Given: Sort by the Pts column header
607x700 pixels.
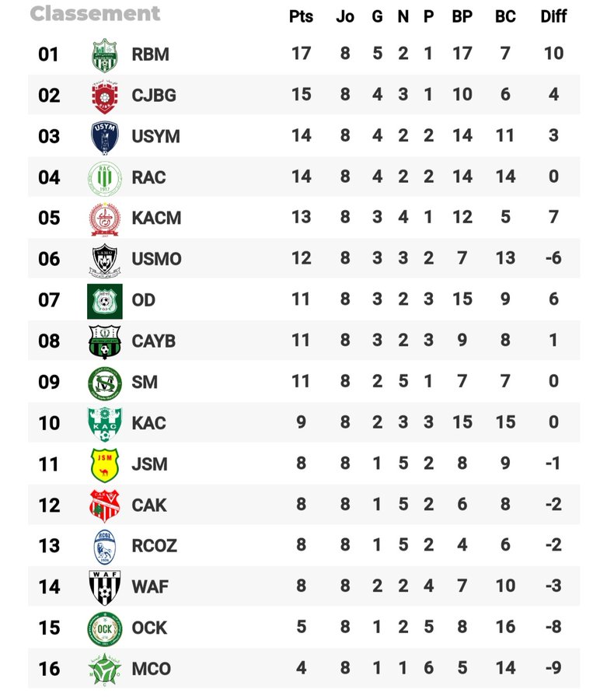Looking at the screenshot, I should 301,17.
